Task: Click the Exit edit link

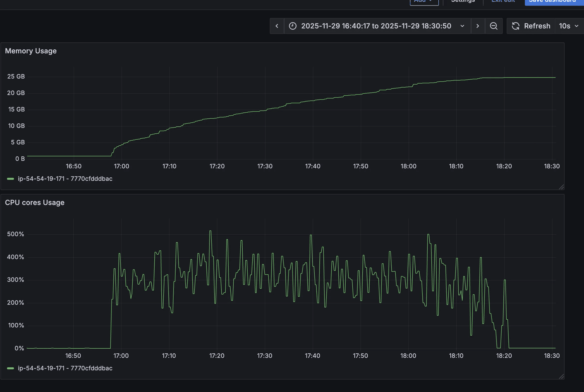Action: [x=503, y=1]
